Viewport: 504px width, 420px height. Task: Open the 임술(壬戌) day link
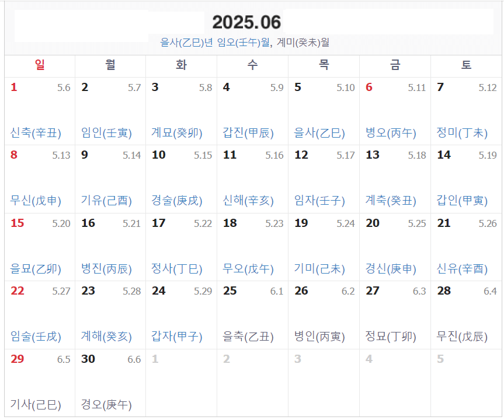36,336
